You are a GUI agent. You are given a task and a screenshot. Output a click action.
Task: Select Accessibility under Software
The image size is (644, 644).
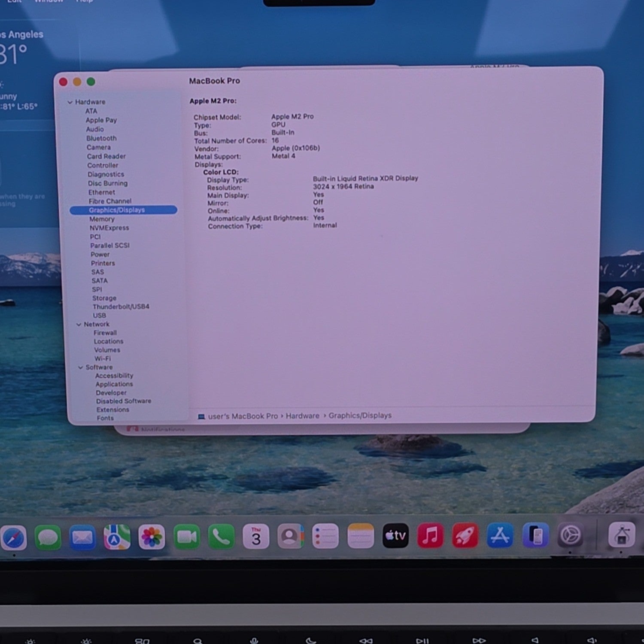tap(114, 376)
